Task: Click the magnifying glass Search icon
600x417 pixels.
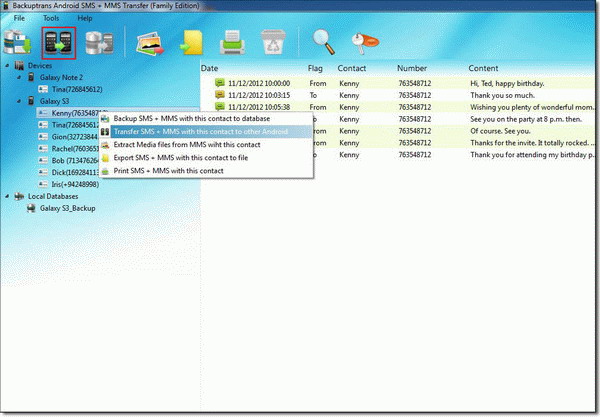Action: pos(323,42)
